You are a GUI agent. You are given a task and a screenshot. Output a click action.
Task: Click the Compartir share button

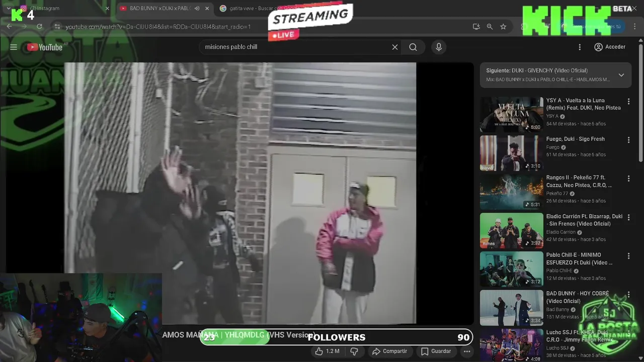click(389, 351)
